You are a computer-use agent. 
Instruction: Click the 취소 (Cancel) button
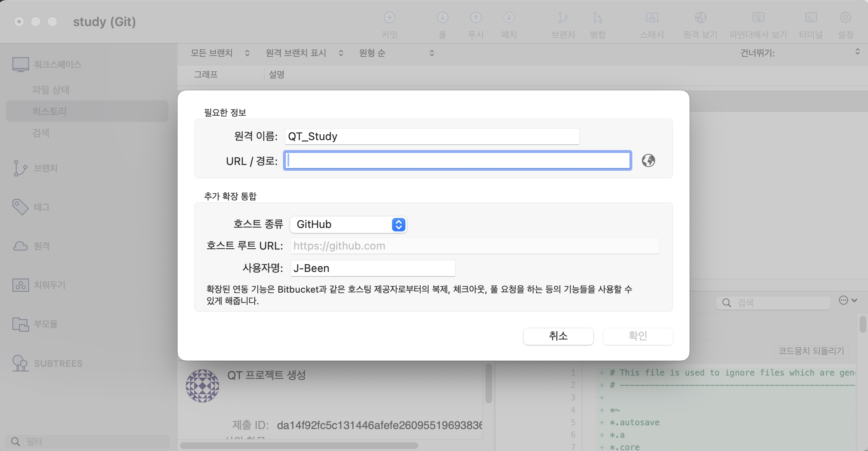click(558, 336)
